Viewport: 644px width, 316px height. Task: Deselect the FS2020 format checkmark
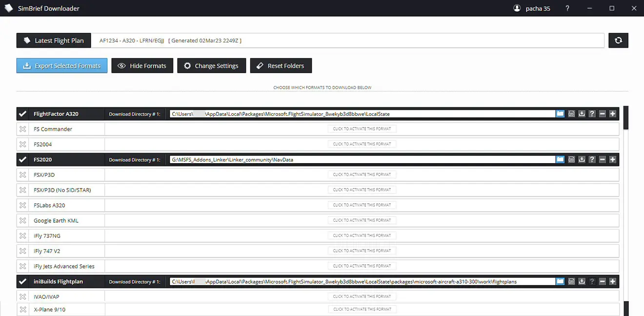coord(22,160)
